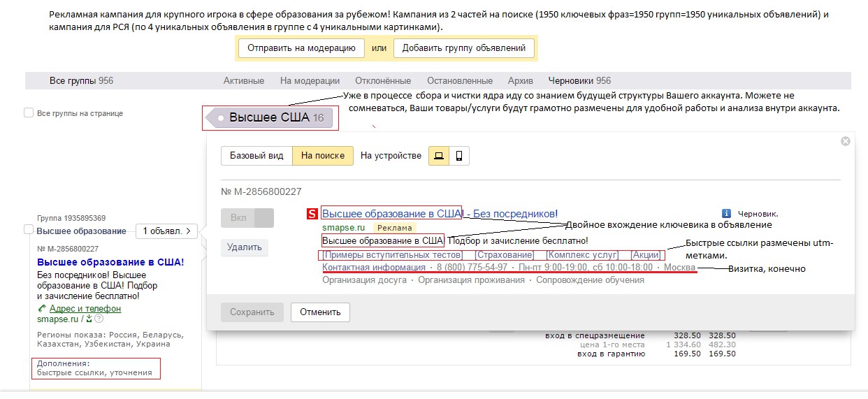The image size is (868, 399).
Task: Click ad number № М-2856800227 in popup
Action: [x=261, y=192]
